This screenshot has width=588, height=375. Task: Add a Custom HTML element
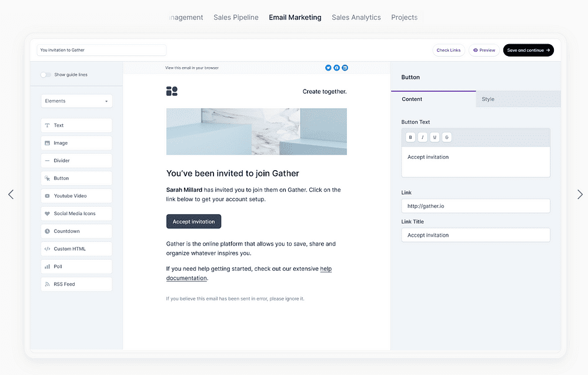[x=76, y=249]
